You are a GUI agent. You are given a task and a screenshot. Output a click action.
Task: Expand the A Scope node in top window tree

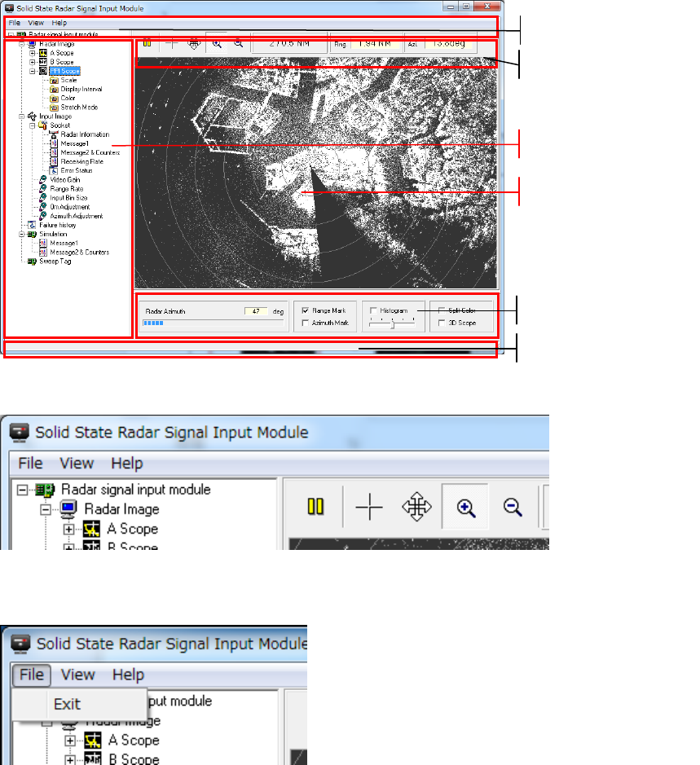33,53
